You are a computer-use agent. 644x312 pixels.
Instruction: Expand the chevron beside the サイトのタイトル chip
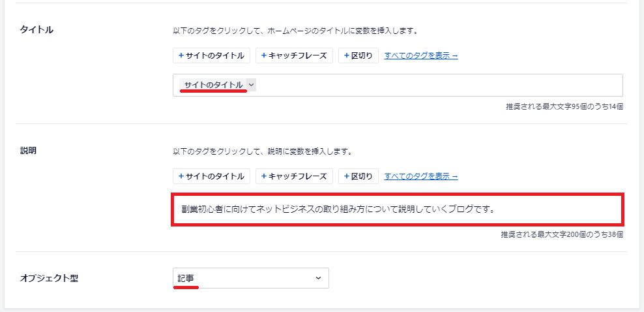tap(252, 85)
